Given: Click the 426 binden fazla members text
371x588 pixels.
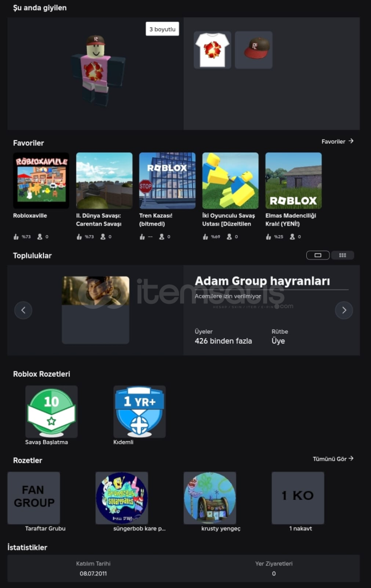Looking at the screenshot, I should pos(224,341).
